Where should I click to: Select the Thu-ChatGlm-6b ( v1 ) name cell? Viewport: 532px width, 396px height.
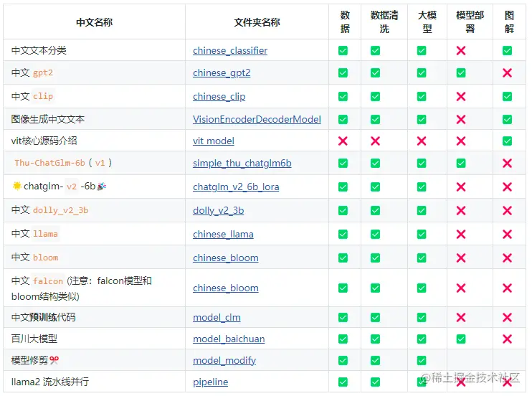tap(95, 163)
